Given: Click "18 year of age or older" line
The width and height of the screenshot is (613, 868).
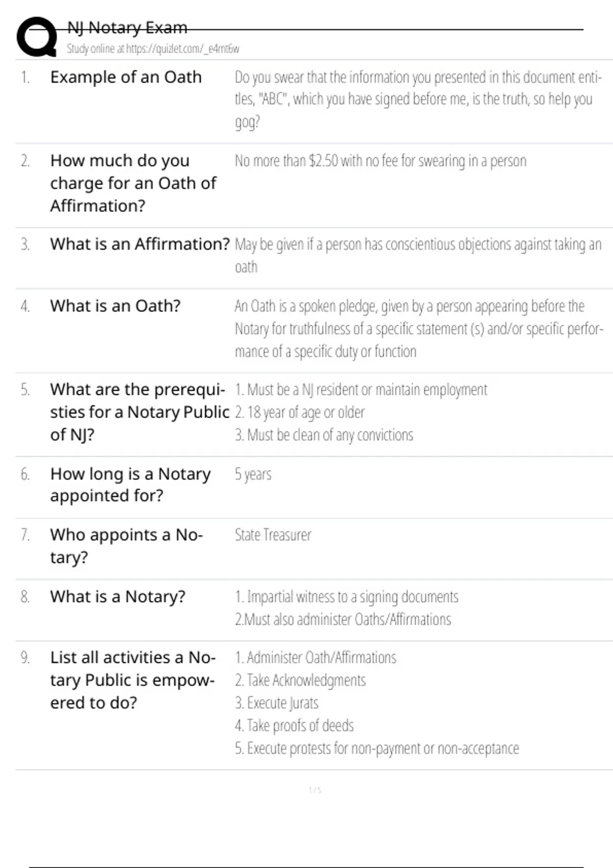Looking at the screenshot, I should click(300, 412).
